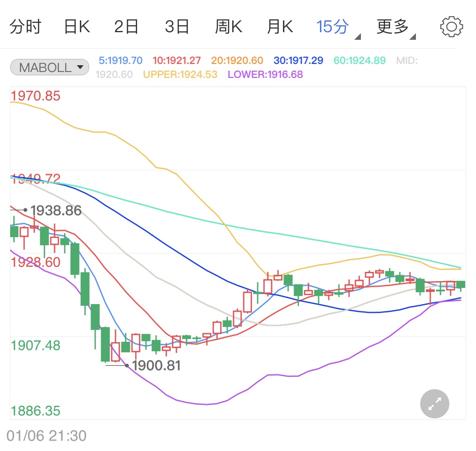Click the 1928.60 price axis label
Viewport: 476px width, 451px height.
tap(36, 262)
